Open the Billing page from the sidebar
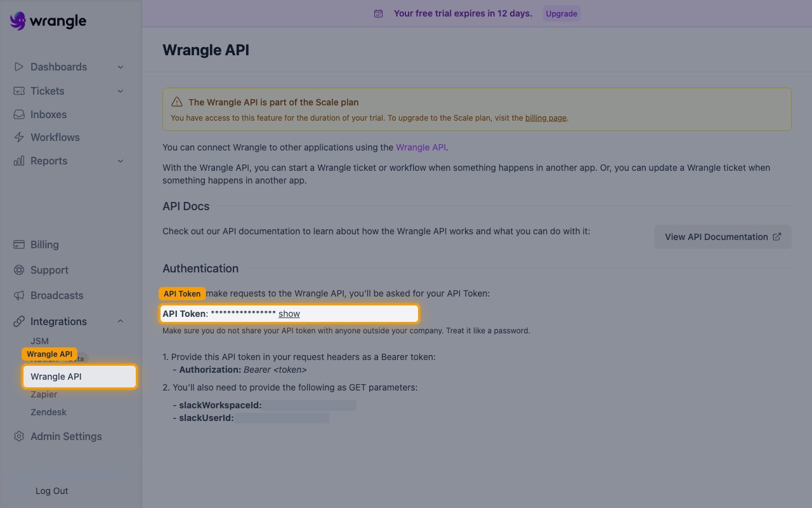812x508 pixels. click(44, 244)
